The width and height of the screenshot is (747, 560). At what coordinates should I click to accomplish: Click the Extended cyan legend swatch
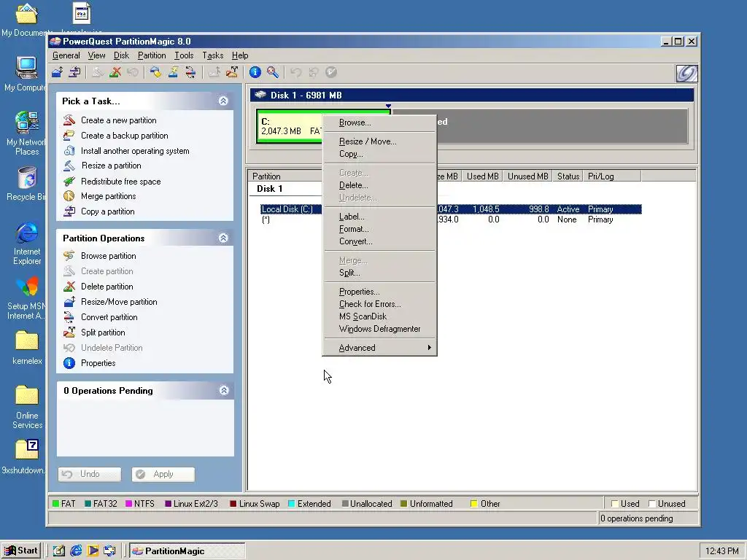click(292, 504)
